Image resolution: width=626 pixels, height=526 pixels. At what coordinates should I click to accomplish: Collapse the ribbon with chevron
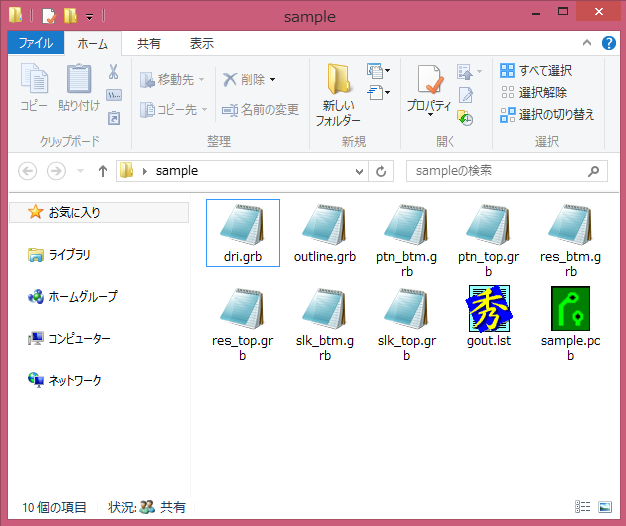click(x=587, y=43)
